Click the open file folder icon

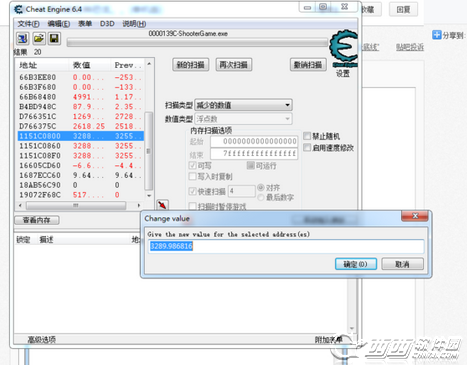(x=39, y=39)
